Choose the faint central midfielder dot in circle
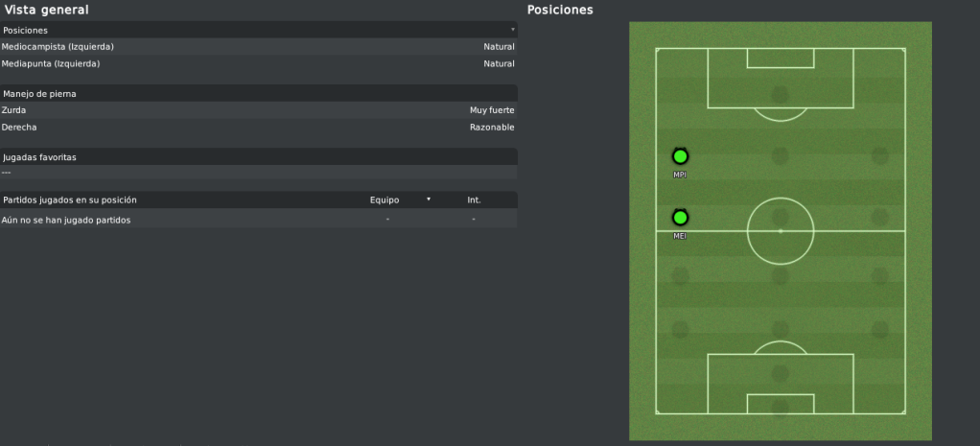Image resolution: width=980 pixels, height=446 pixels. pos(780,218)
